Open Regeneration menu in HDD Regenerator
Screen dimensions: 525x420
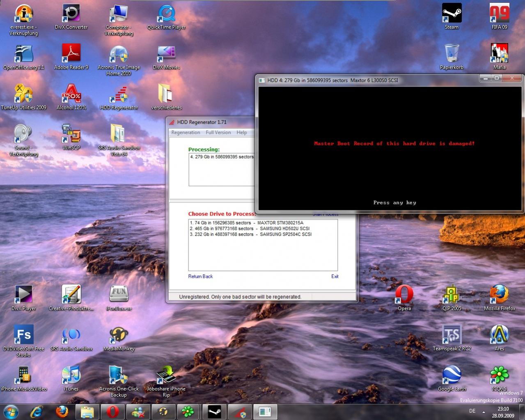(186, 132)
